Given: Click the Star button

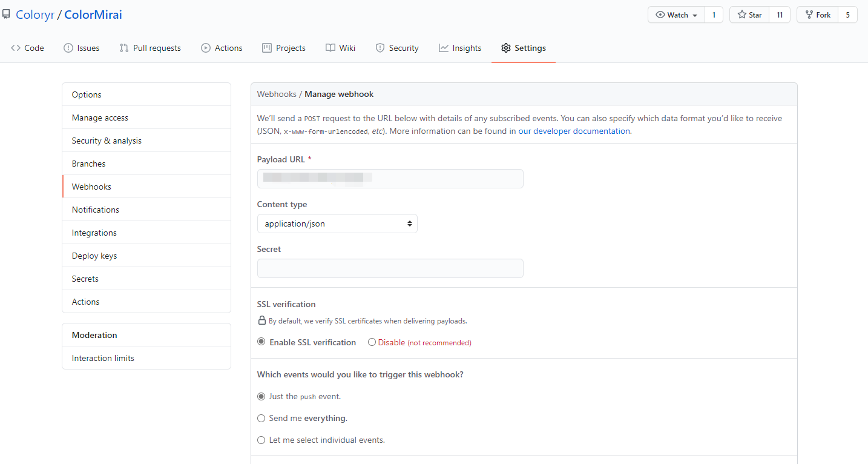Looking at the screenshot, I should tap(749, 15).
